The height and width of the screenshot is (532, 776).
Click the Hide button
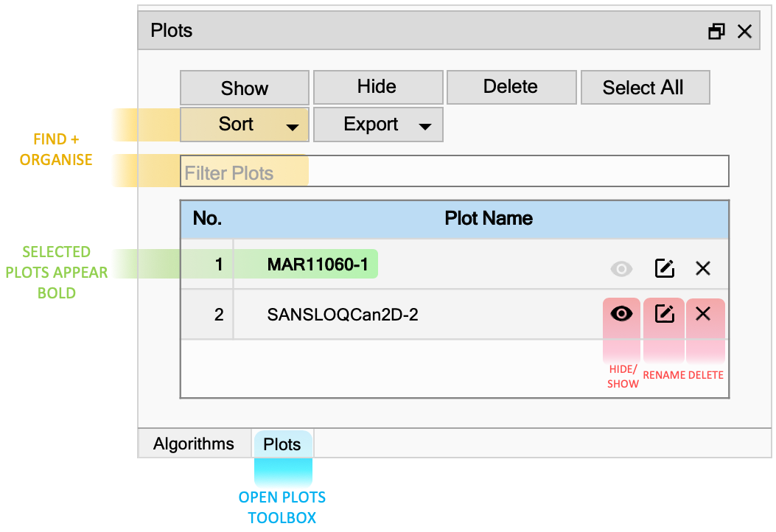tap(378, 88)
